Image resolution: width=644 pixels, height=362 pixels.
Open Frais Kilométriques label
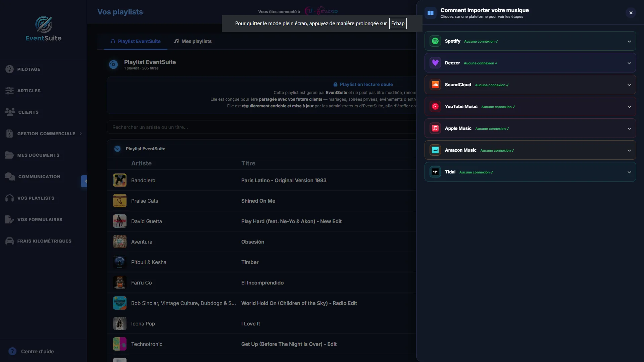point(44,241)
